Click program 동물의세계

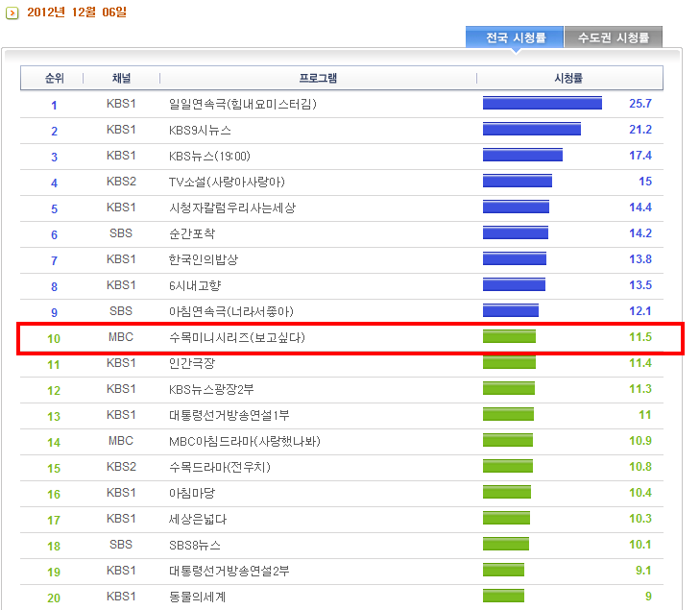pos(197,597)
